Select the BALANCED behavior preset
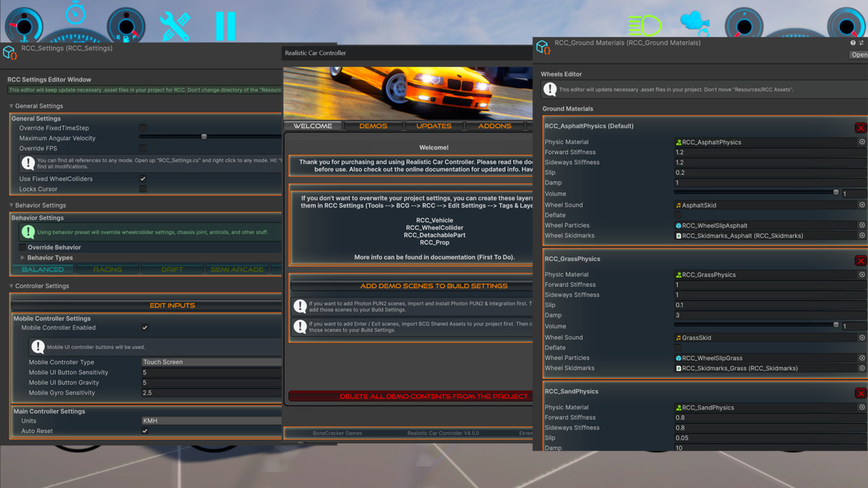 click(x=43, y=270)
